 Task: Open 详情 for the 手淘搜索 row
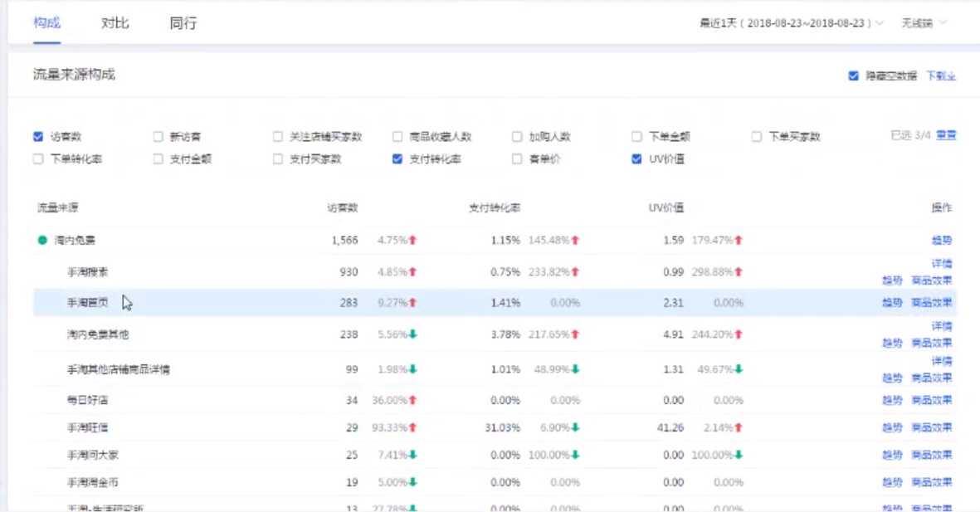point(942,263)
